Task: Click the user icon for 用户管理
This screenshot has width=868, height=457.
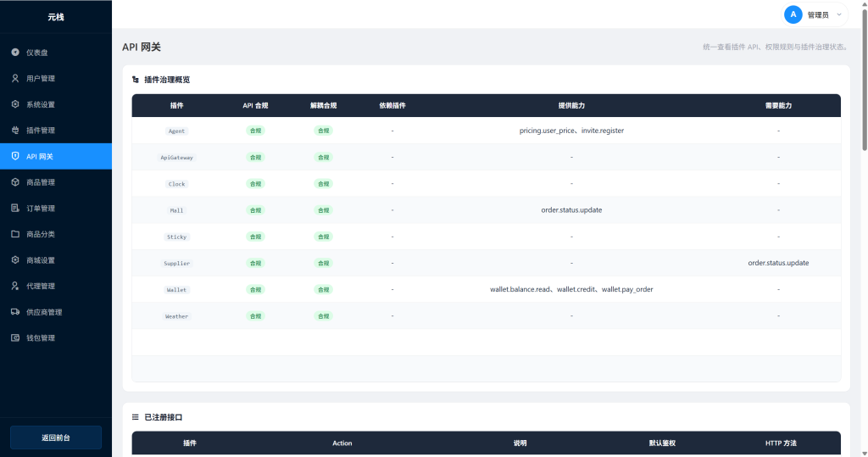Action: pos(15,79)
